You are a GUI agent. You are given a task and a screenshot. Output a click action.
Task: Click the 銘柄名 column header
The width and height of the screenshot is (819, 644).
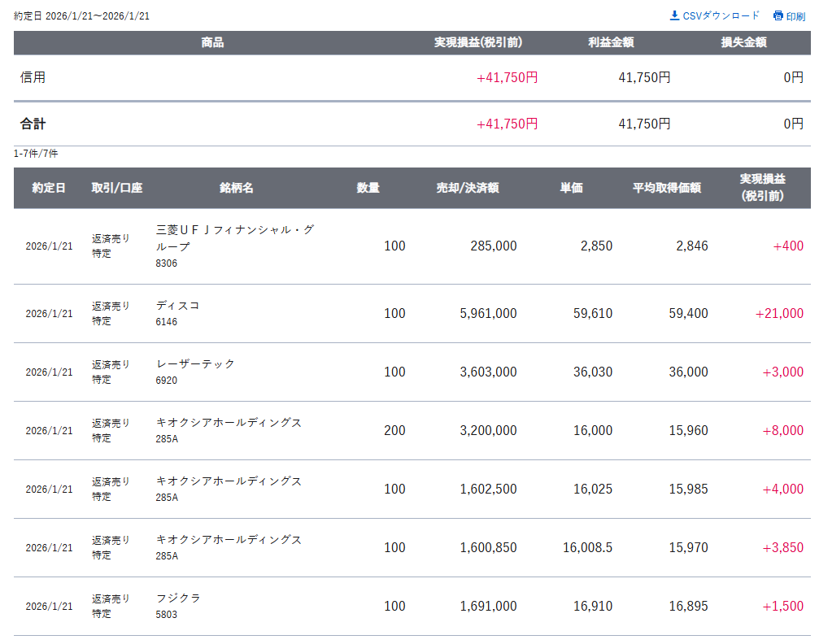tap(236, 188)
